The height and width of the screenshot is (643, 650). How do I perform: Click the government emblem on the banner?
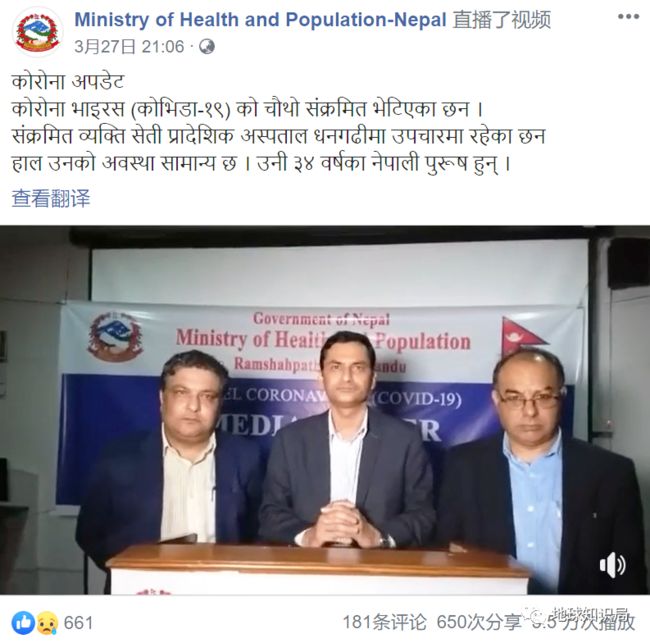tap(115, 337)
